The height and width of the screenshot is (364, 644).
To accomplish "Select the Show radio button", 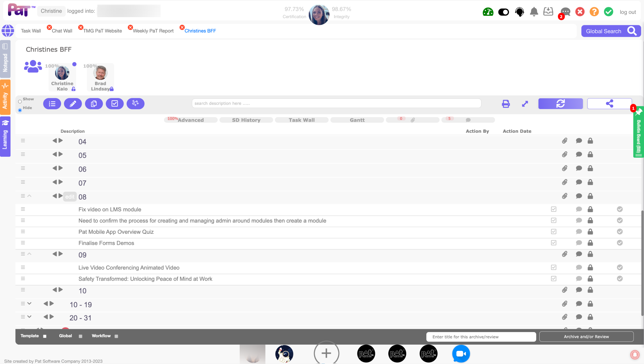I will (20, 102).
